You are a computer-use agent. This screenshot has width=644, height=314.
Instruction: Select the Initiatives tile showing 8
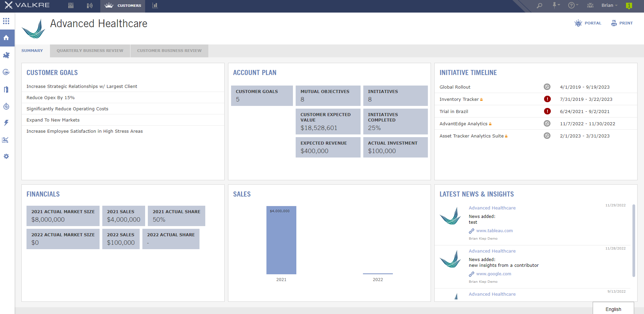[396, 96]
